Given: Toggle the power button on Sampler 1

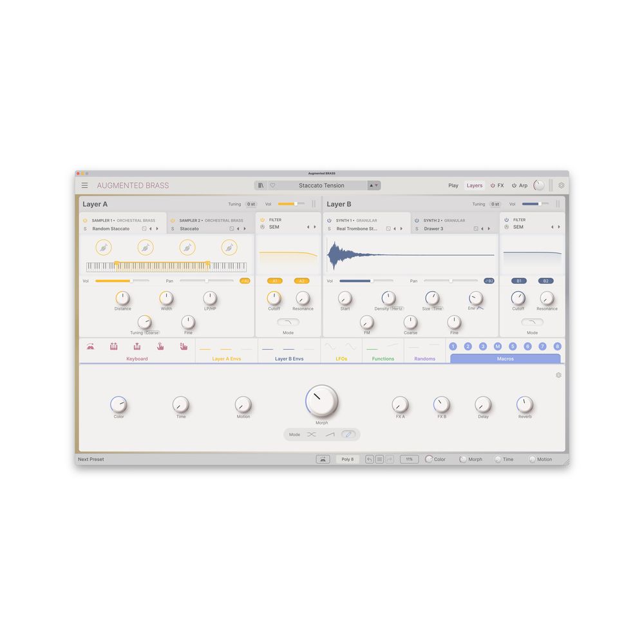Looking at the screenshot, I should (x=84, y=220).
